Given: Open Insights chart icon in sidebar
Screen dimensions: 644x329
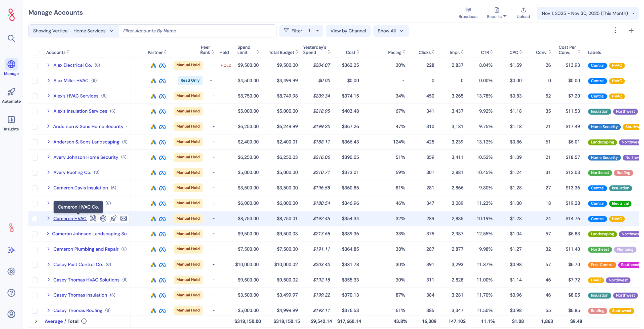Looking at the screenshot, I should click(x=11, y=120).
